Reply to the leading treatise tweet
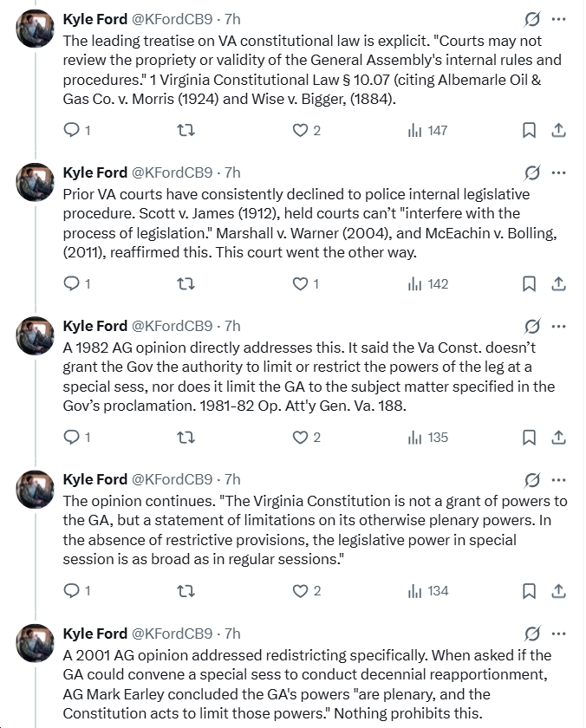 (x=73, y=130)
